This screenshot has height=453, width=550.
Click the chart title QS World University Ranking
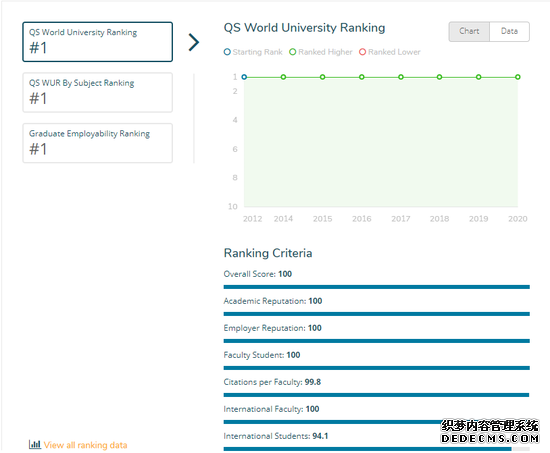304,28
